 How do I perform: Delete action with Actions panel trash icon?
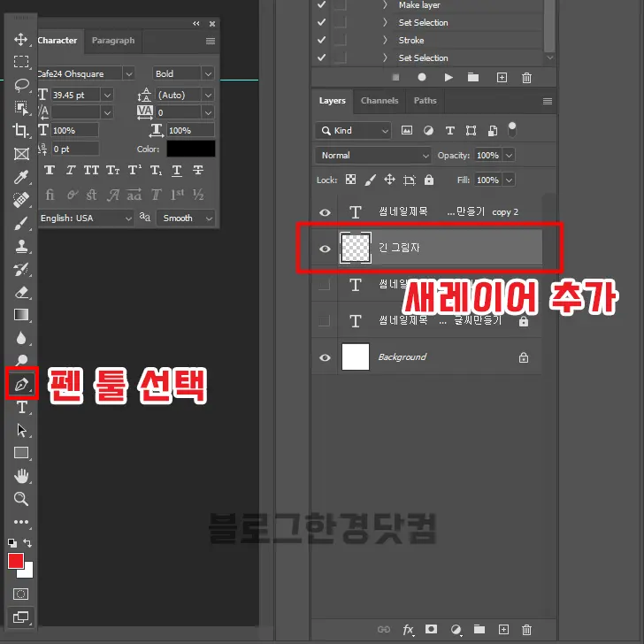526,78
